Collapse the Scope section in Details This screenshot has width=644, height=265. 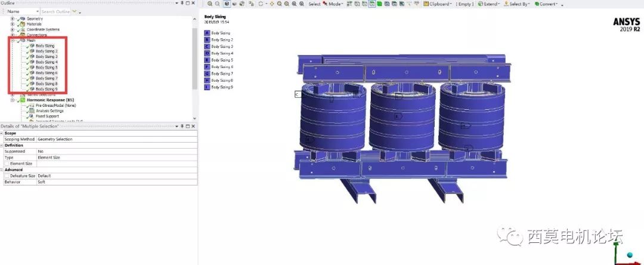tap(2, 133)
